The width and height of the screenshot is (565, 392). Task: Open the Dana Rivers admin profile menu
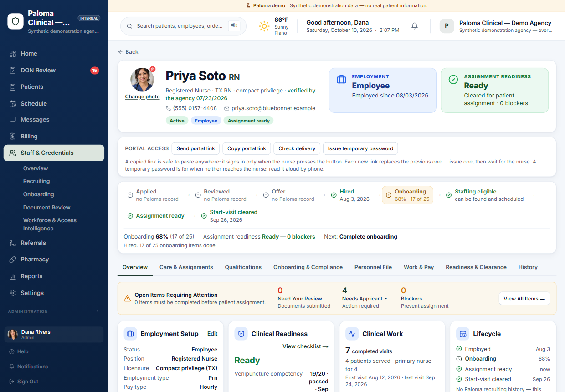(x=54, y=335)
